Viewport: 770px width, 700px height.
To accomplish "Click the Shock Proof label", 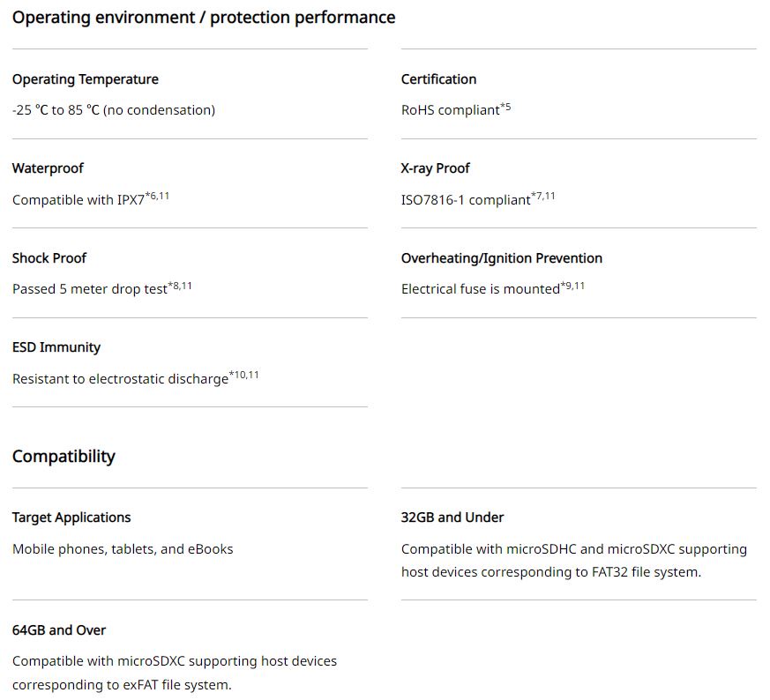I will (x=49, y=258).
